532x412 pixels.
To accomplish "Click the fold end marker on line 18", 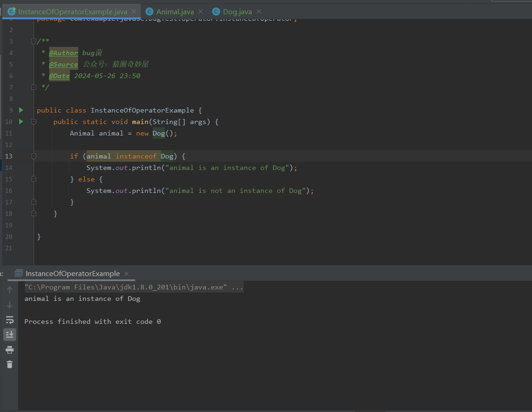I will (x=34, y=214).
